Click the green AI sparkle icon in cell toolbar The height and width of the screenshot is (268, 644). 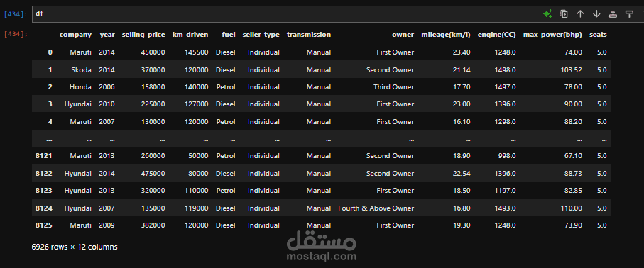(547, 14)
